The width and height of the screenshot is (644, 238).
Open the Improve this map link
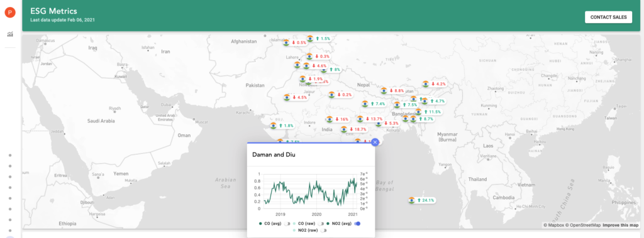click(x=621, y=225)
